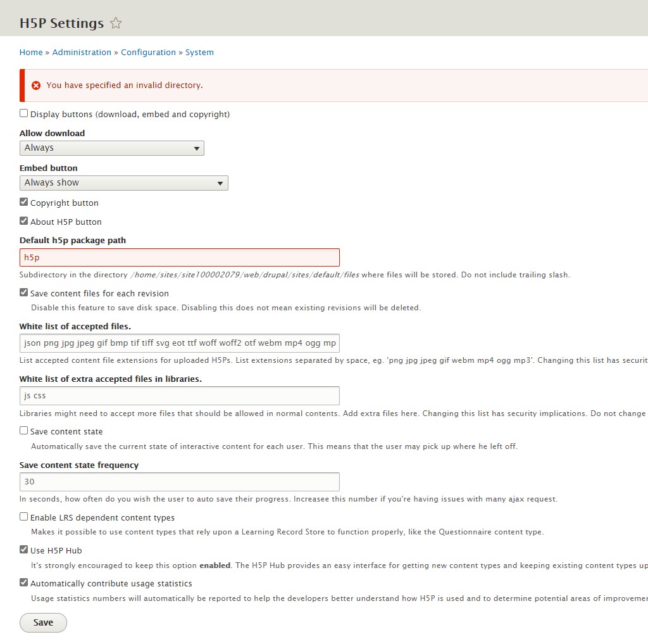Click the Default h5p package path label
This screenshot has height=644, width=648.
[73, 240]
